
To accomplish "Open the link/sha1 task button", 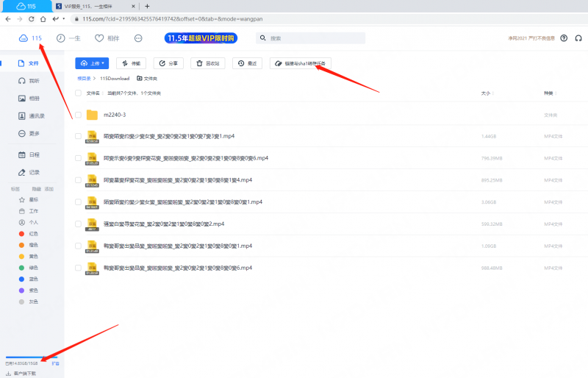I will pyautogui.click(x=300, y=64).
